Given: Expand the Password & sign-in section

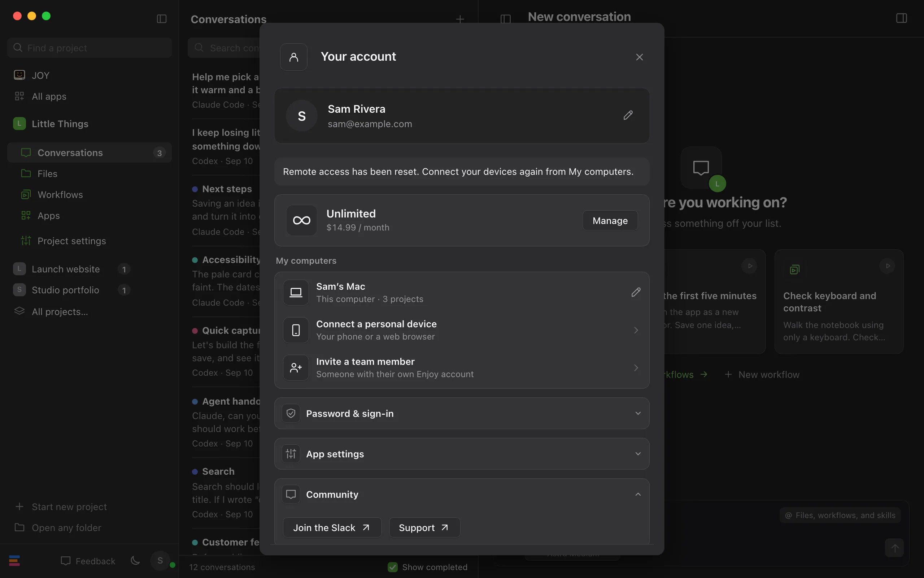Looking at the screenshot, I should point(462,413).
